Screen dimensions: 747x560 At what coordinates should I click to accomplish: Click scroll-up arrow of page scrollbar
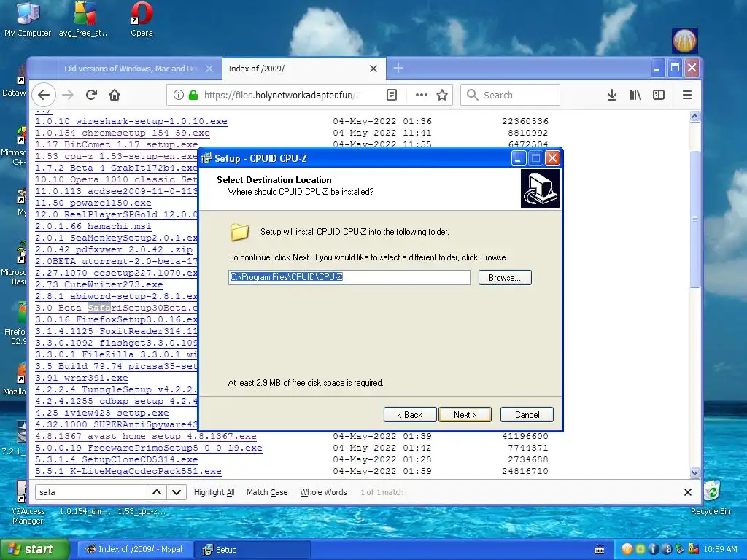tap(694, 117)
